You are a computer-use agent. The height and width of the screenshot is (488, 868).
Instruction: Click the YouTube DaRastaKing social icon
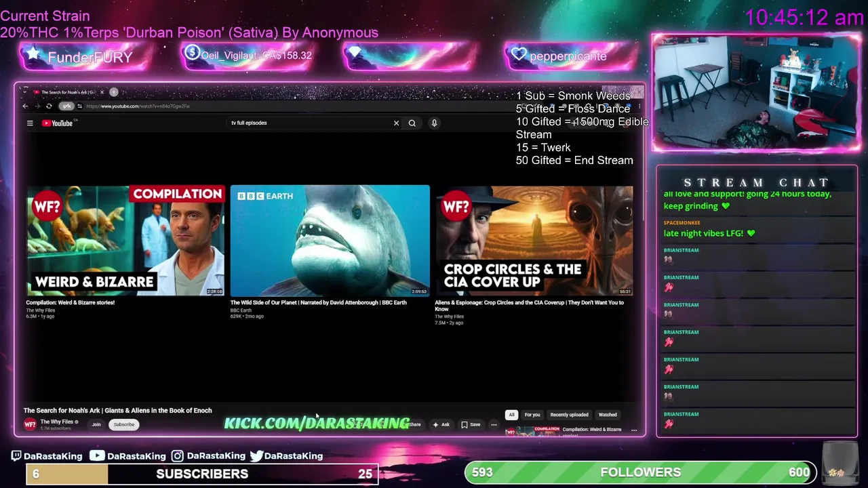[x=97, y=456]
